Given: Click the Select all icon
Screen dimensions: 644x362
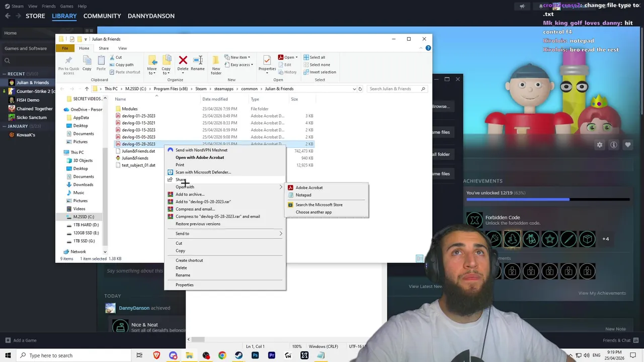Looking at the screenshot, I should (x=305, y=57).
